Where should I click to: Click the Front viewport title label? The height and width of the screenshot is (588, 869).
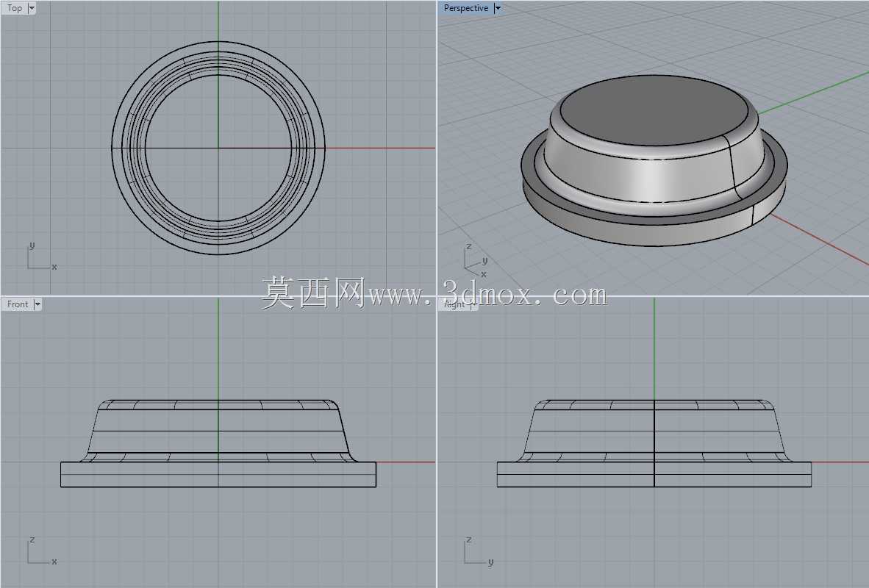(x=17, y=304)
